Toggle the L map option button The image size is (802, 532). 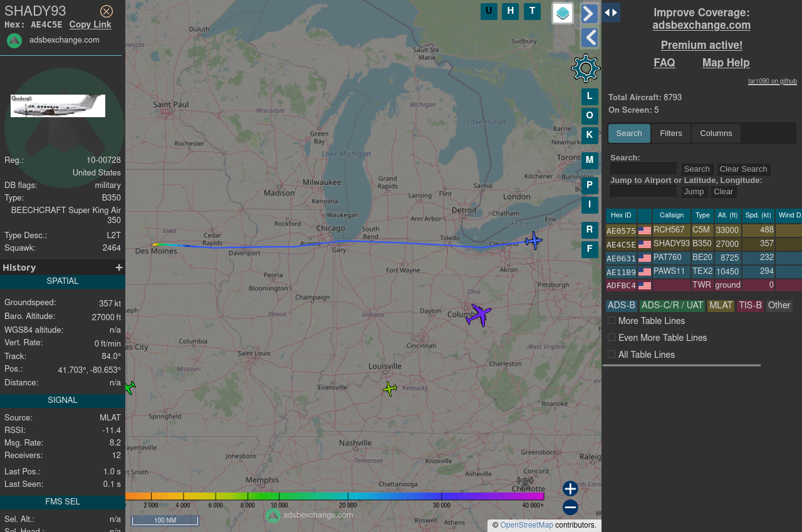click(590, 96)
